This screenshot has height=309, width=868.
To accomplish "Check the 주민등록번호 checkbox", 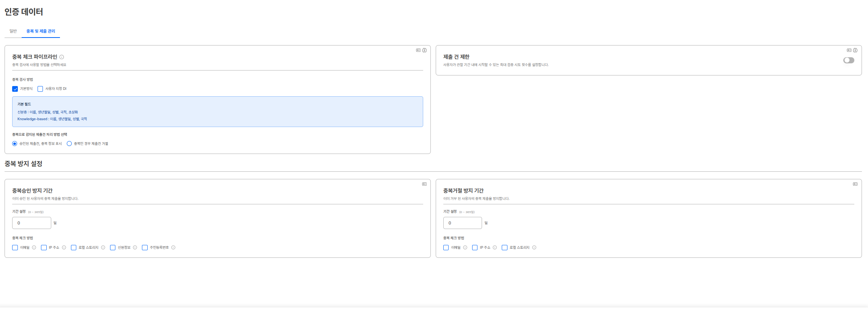I will click(x=145, y=248).
